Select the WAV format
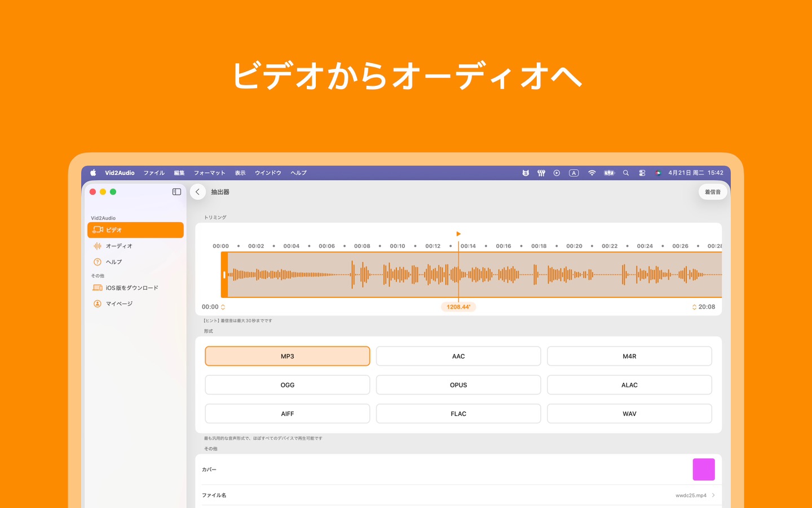 [629, 414]
